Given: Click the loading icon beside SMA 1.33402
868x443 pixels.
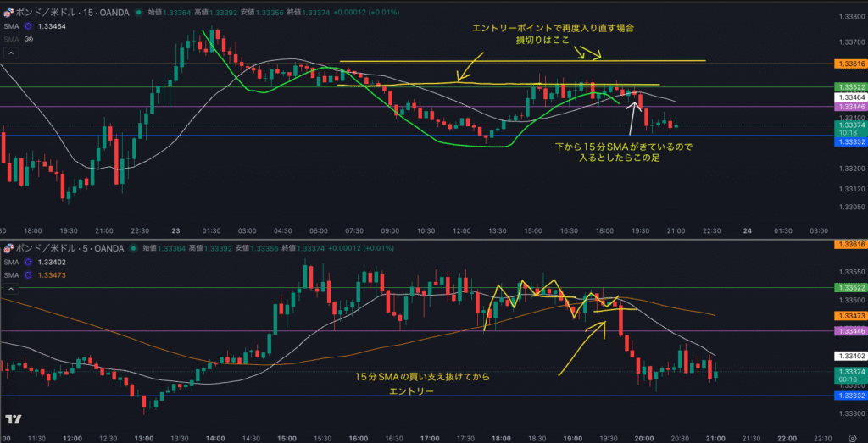Looking at the screenshot, I should (x=29, y=262).
